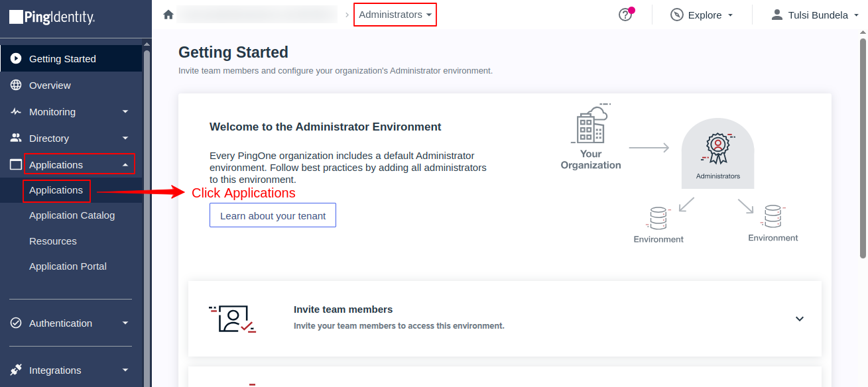Click the user profile avatar icon
Viewport: 868px width, 387px height.
point(777,15)
